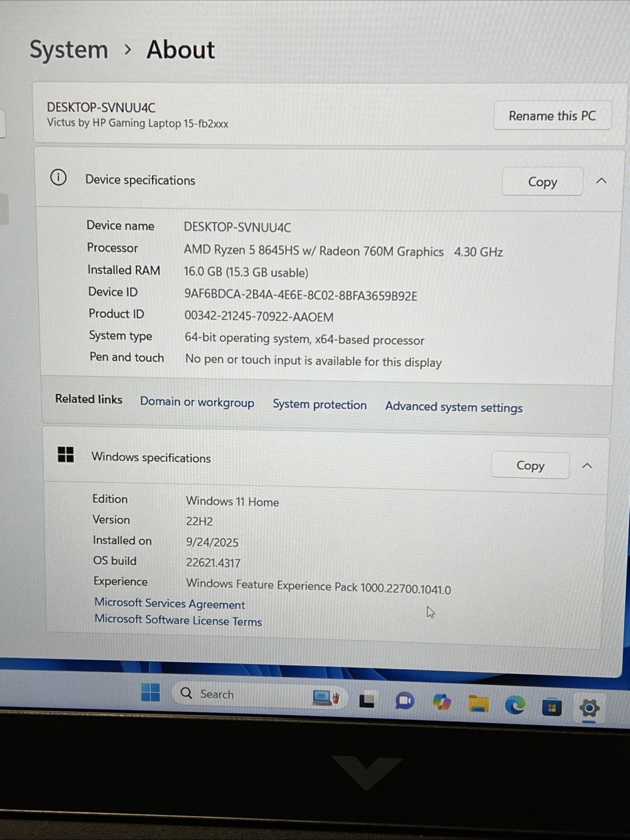The width and height of the screenshot is (630, 840).
Task: Click Installed on date 9/24/2025
Action: [x=212, y=542]
